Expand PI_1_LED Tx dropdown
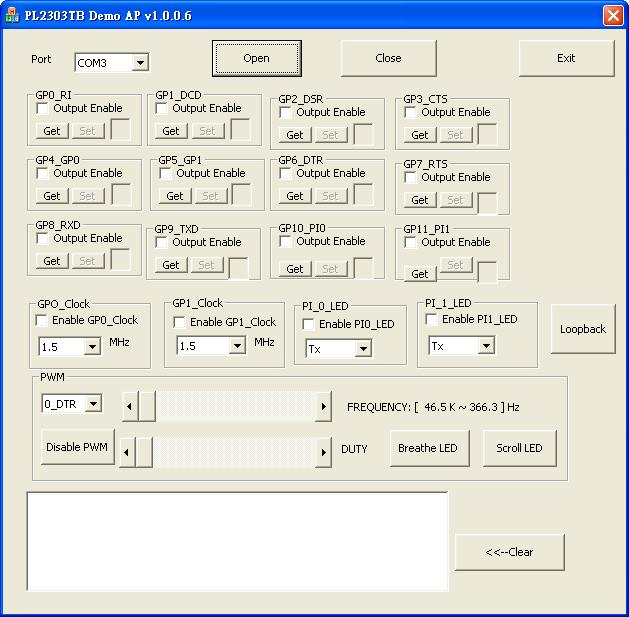Image resolution: width=629 pixels, height=617 pixels. point(486,345)
